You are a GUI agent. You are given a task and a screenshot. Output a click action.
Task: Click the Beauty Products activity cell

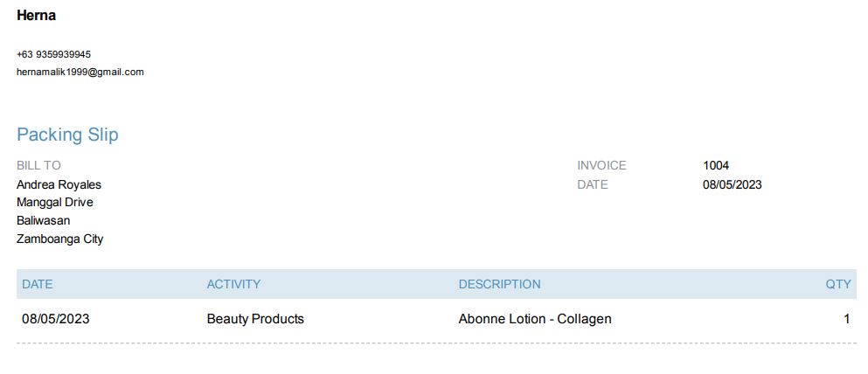pyautogui.click(x=255, y=319)
